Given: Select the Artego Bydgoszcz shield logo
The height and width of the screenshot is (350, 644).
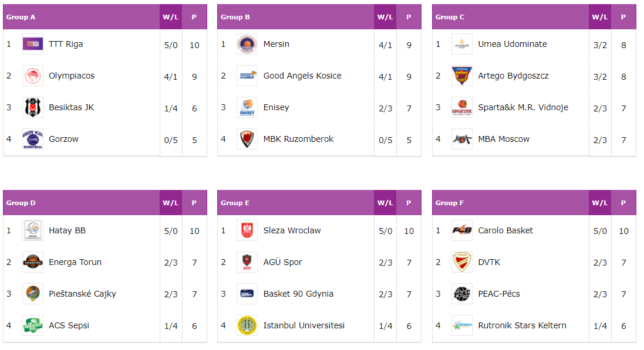Looking at the screenshot, I should click(462, 76).
